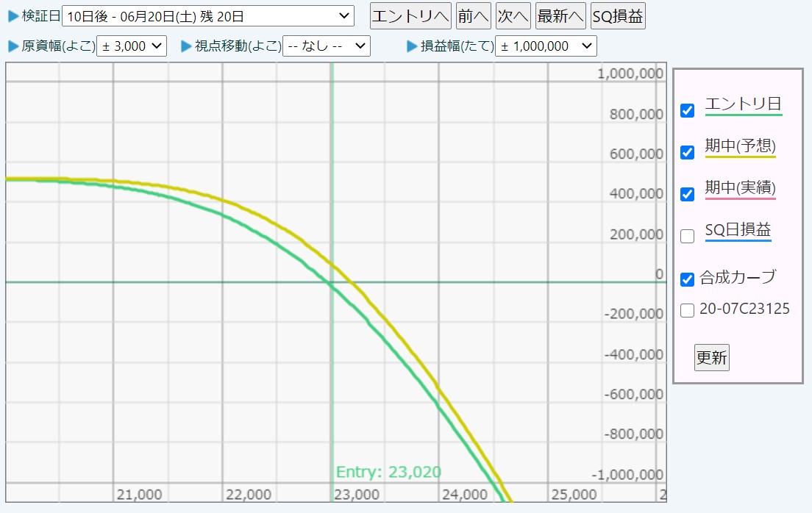Click the -200,000 y-axis label
This screenshot has width=812, height=513.
pos(634,315)
